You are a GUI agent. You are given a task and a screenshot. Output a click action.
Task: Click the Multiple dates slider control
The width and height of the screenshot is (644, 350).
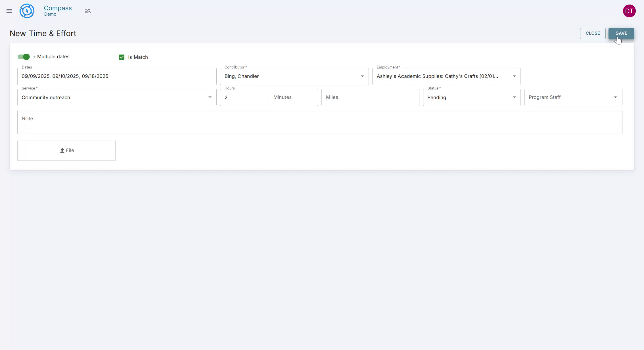click(23, 57)
